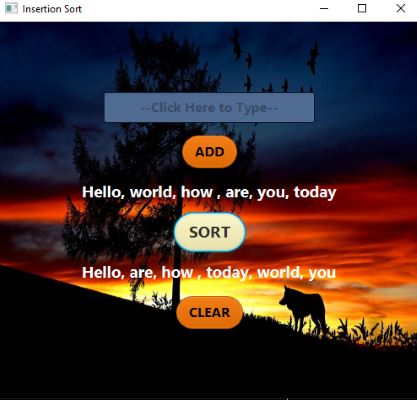Click "Hello" in the unsorted list
Viewport: 417px width, 400px height.
[x=103, y=193]
